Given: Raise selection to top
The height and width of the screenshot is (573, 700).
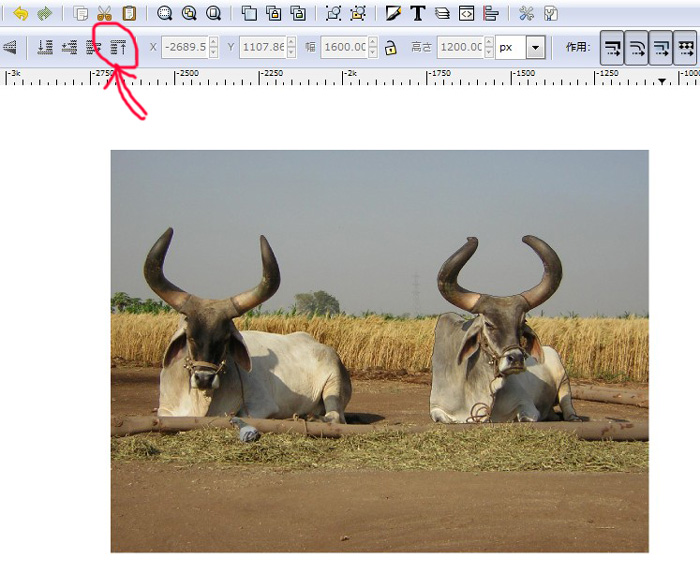Looking at the screenshot, I should (x=119, y=47).
